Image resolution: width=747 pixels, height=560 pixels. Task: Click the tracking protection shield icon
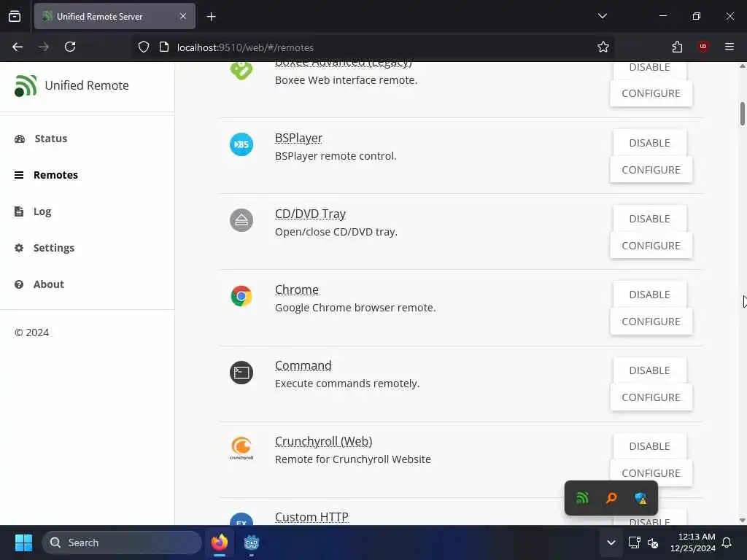coord(144,47)
